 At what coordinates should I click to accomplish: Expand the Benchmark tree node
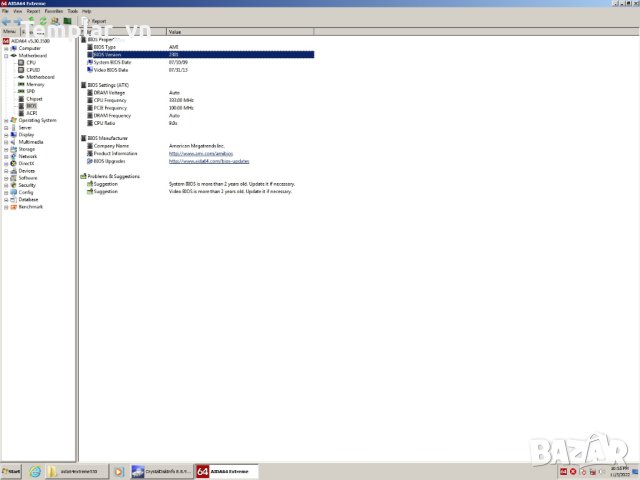[6, 206]
